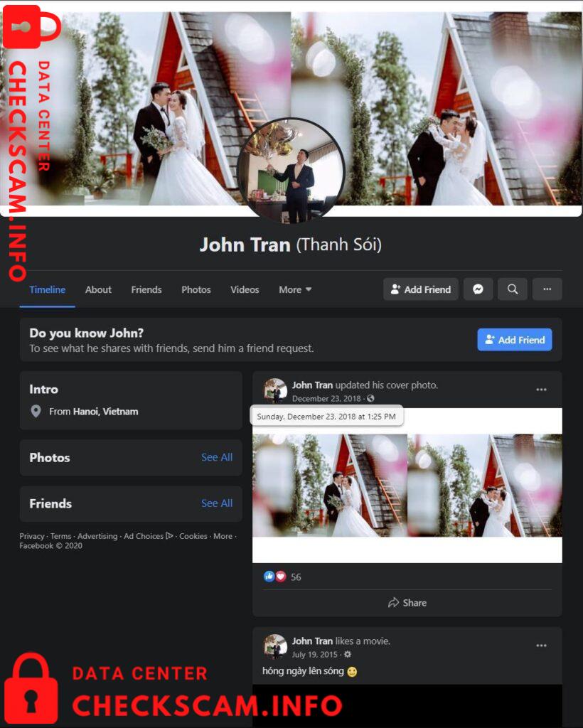Open options menu on 'likes a movie' post
583x728 pixels.
(541, 646)
